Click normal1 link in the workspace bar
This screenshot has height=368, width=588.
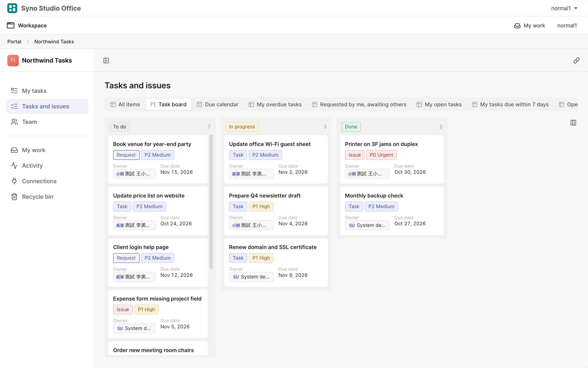click(567, 26)
